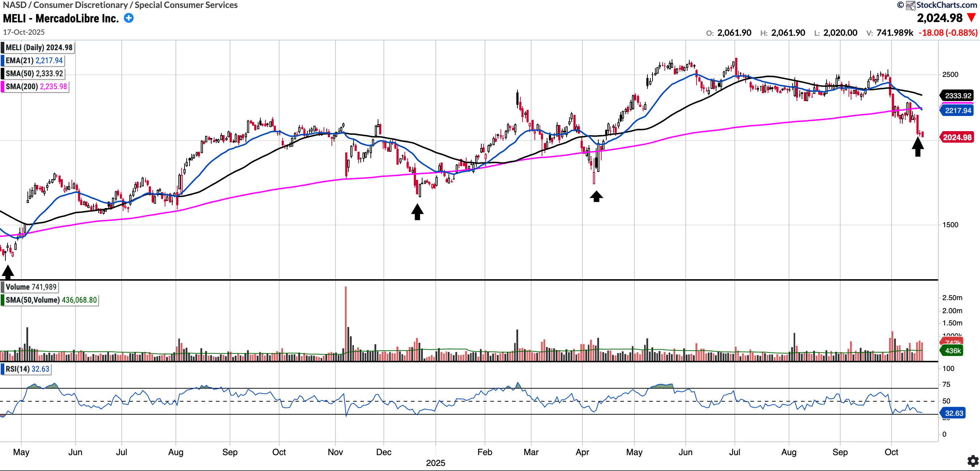Viewport: 980px width, 471px height.
Task: Select the EMA(21) legend label
Action: (34, 60)
